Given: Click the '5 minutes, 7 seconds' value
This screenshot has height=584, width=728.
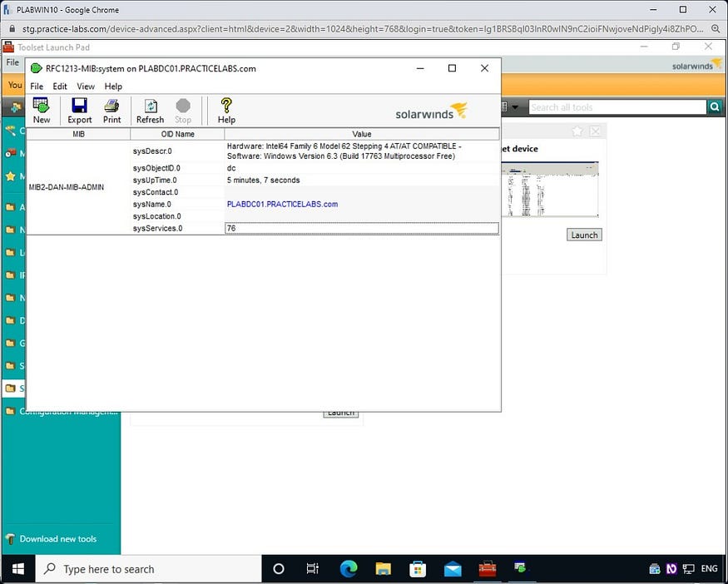Looking at the screenshot, I should (263, 181).
